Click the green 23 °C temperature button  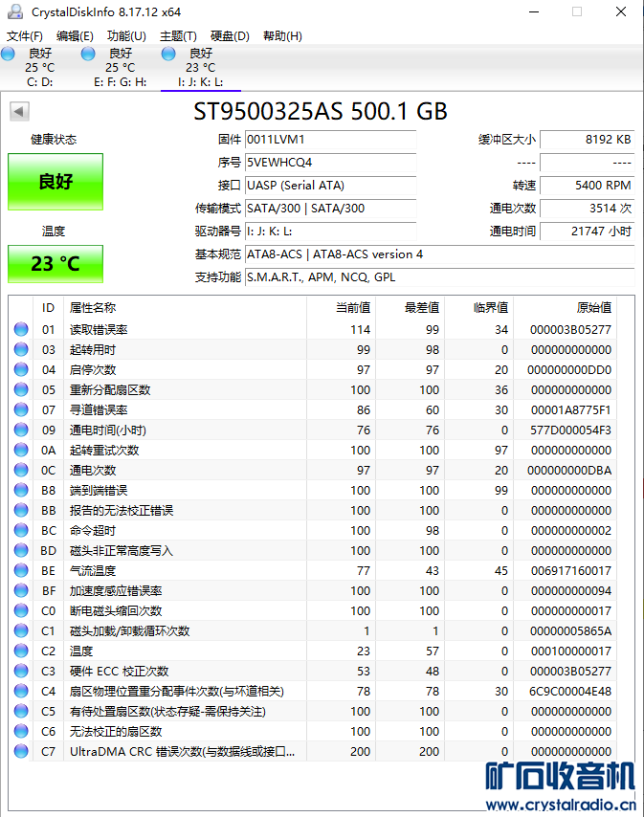tap(56, 264)
